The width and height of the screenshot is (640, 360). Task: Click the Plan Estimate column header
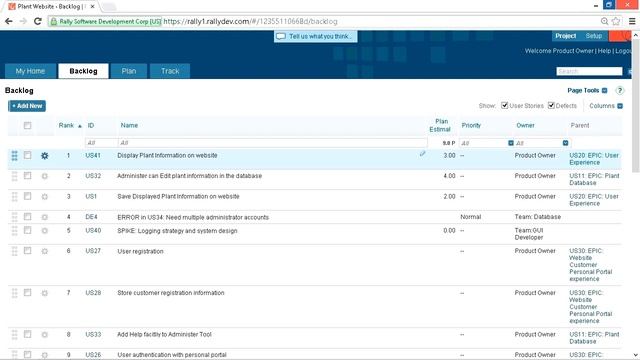(440, 125)
